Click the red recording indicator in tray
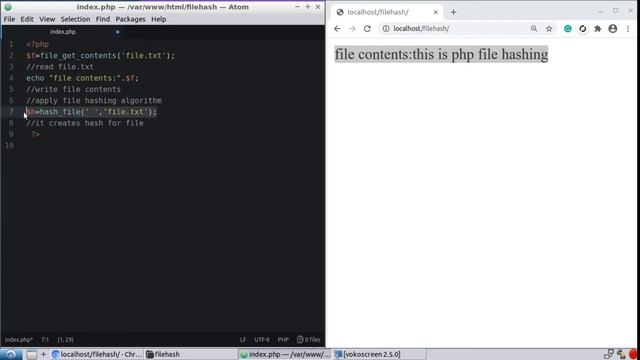The image size is (640, 360). point(633,354)
